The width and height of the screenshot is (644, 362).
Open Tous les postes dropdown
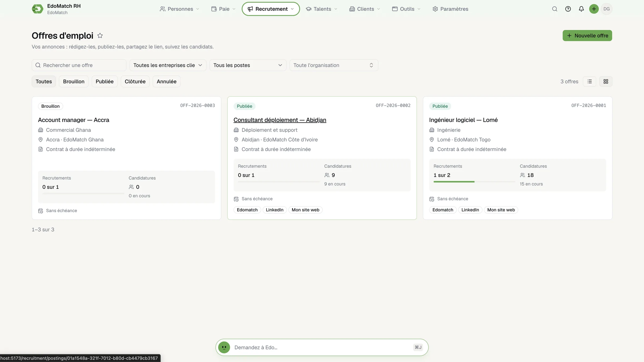point(248,65)
